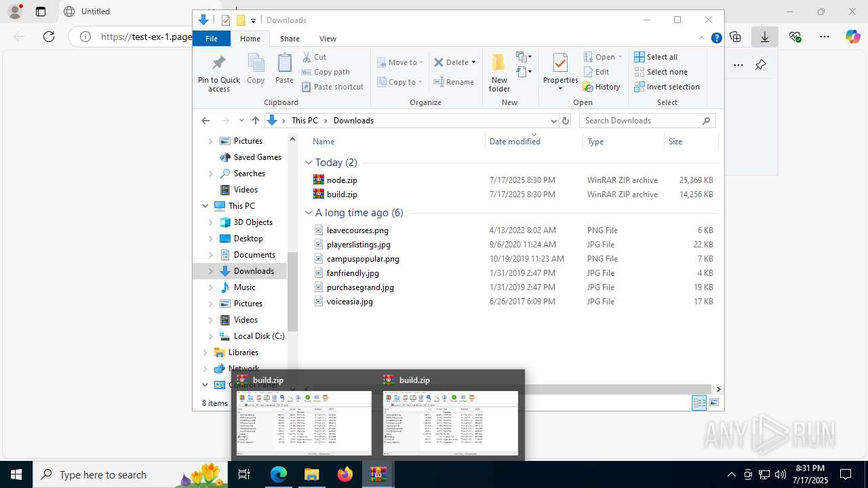Select Music in navigation pane
The width and height of the screenshot is (868, 488).
tap(245, 287)
